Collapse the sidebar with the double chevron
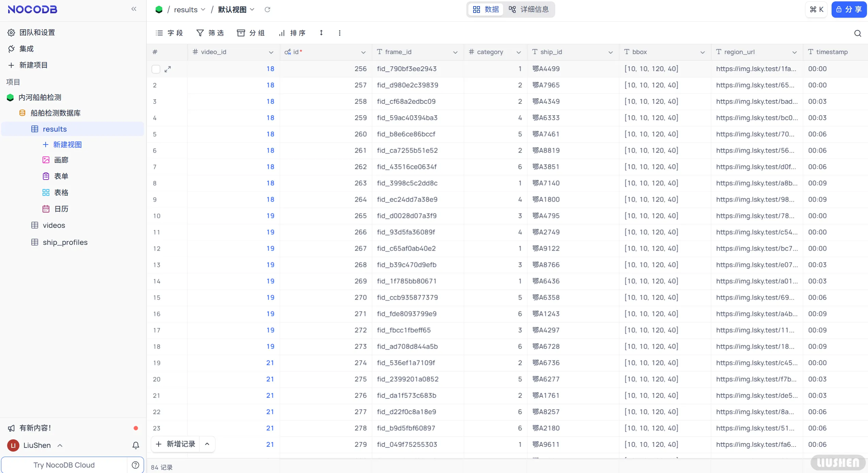Screen dimensions: 868x473 click(134, 9)
